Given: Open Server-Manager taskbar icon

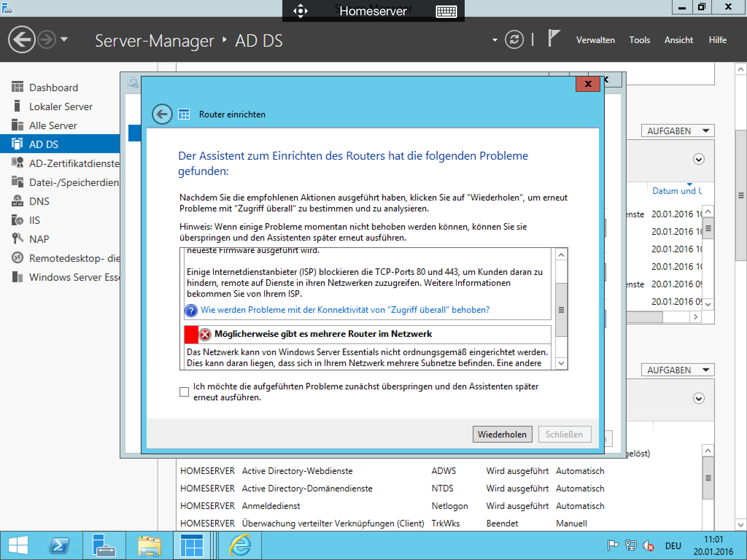Looking at the screenshot, I should 104,545.
